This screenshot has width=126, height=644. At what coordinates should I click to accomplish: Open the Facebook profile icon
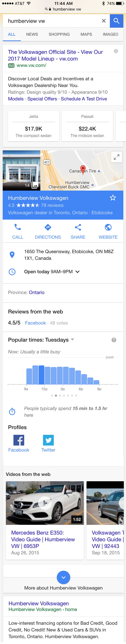(x=19, y=440)
